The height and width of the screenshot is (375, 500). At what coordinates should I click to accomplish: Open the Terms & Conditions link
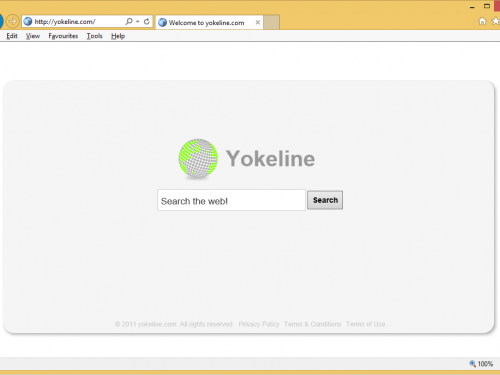click(x=313, y=324)
